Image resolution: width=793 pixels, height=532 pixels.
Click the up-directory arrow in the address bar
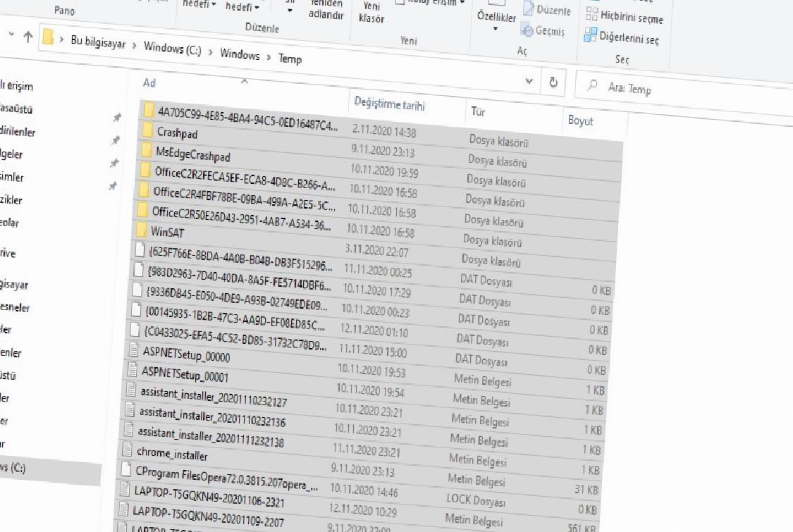tap(27, 37)
